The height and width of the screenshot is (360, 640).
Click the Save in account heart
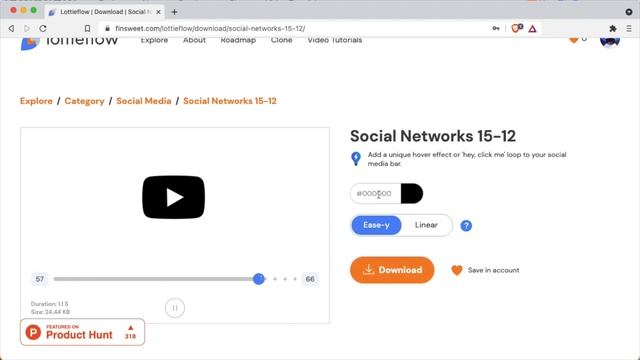pos(457,270)
